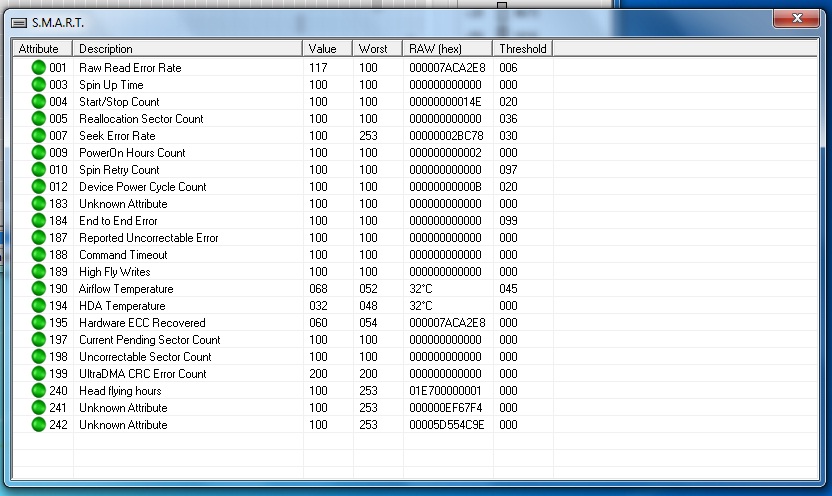Click green status icon for attribute 188
Viewport: 832px width, 496px height.
(x=39, y=254)
